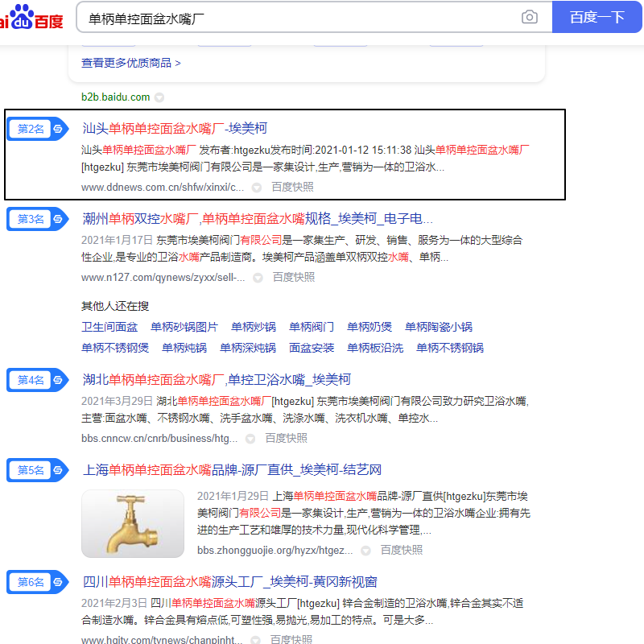Search related term 单柄不锈钢锅
644x644 pixels.
450,348
